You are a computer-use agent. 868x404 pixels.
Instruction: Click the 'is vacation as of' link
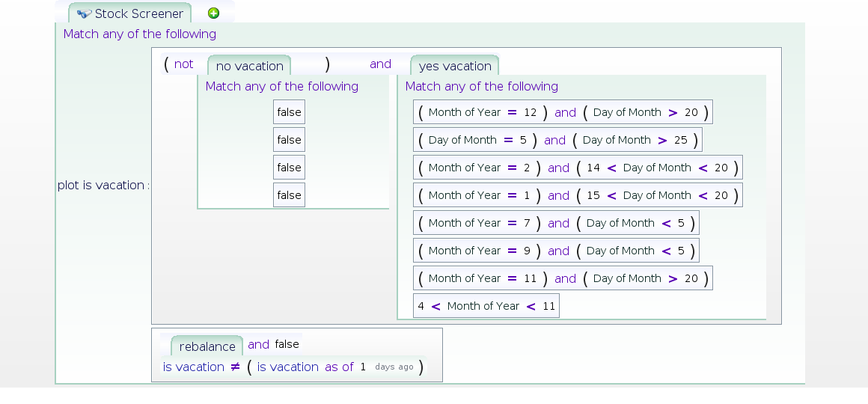pyautogui.click(x=305, y=367)
